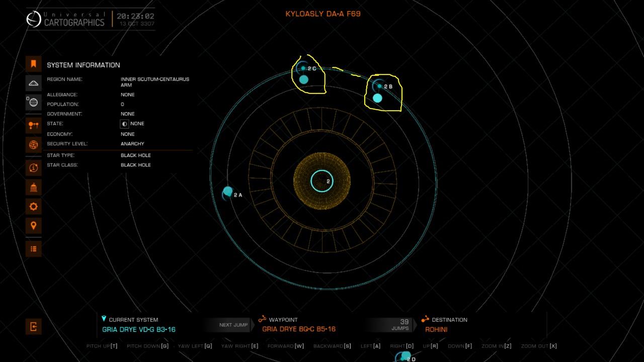Click the list view icon in sidebar

tap(33, 249)
